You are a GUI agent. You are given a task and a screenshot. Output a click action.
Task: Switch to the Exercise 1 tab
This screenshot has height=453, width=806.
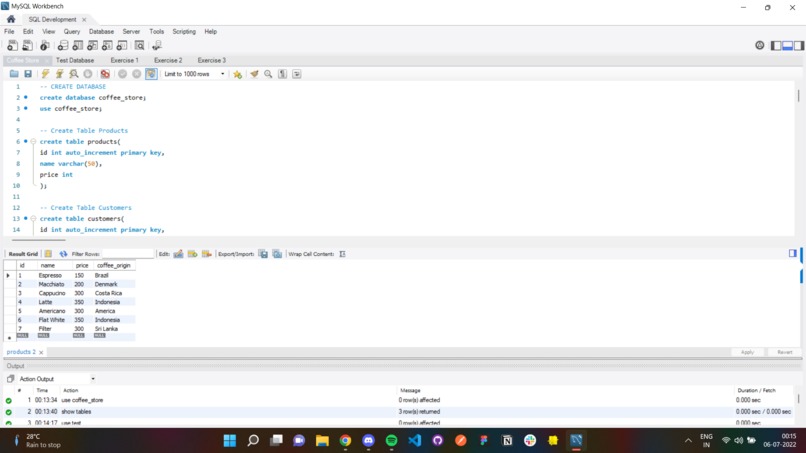[124, 60]
